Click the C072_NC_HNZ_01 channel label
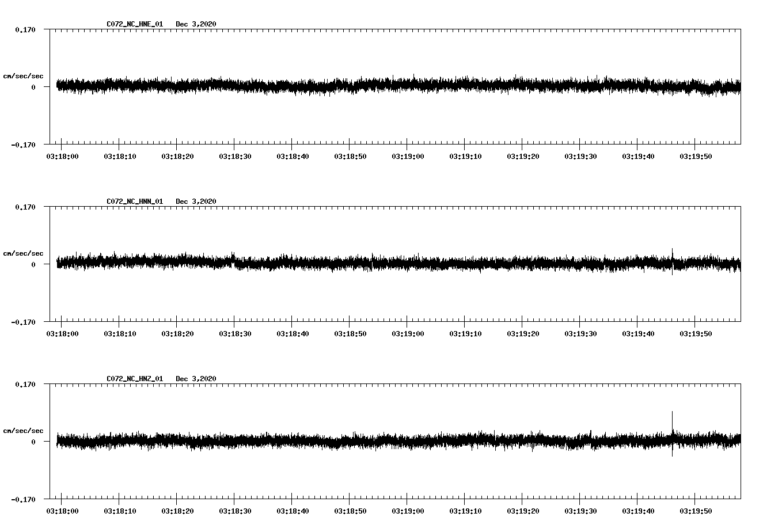 (134, 377)
